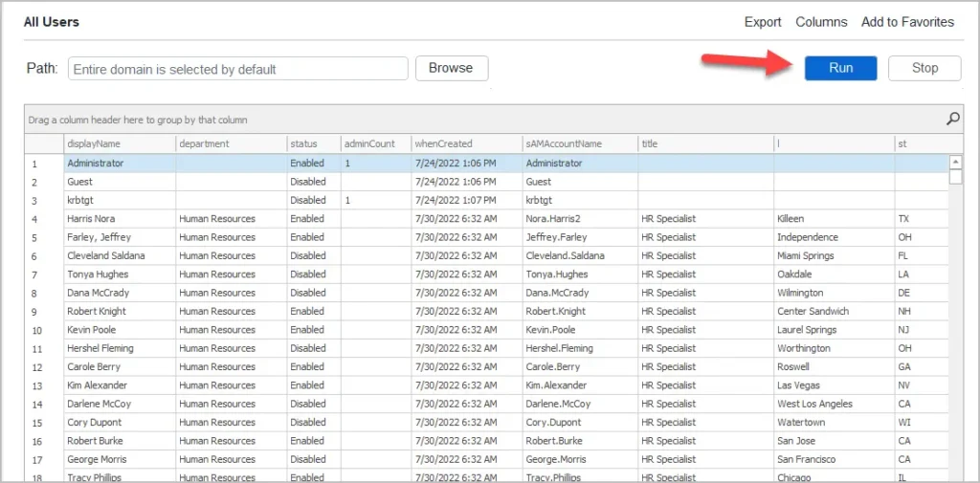Sort by the department column header
Screen dimensions: 980x483
coord(232,143)
